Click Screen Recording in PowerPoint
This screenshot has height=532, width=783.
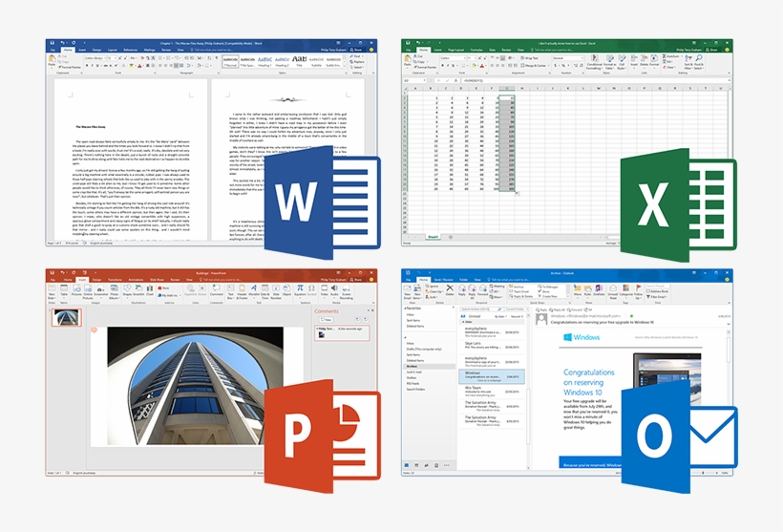[346, 291]
